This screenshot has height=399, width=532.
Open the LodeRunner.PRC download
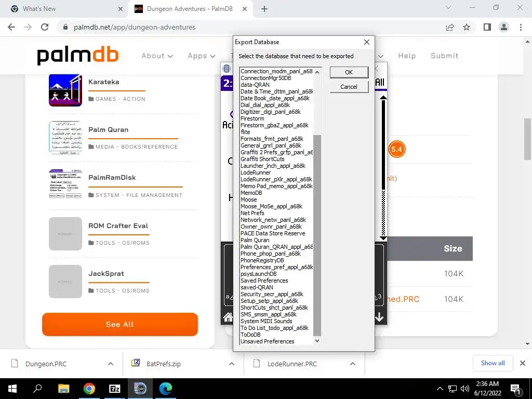click(x=292, y=364)
